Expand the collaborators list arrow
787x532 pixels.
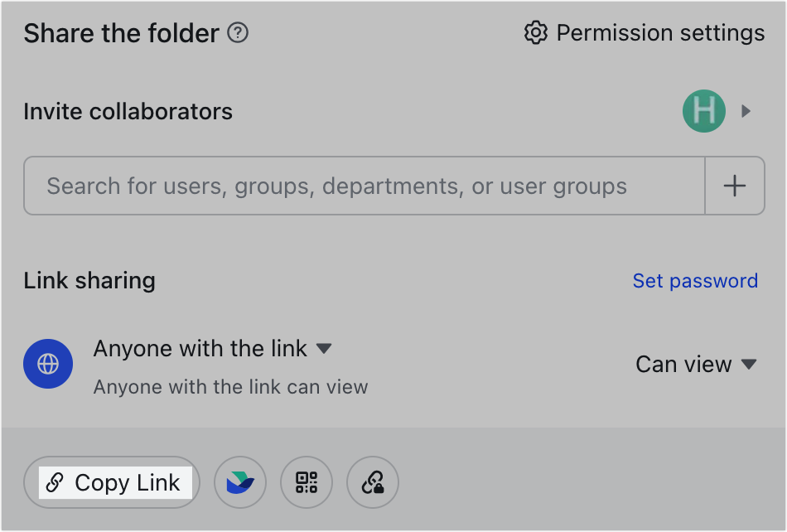[x=746, y=111]
